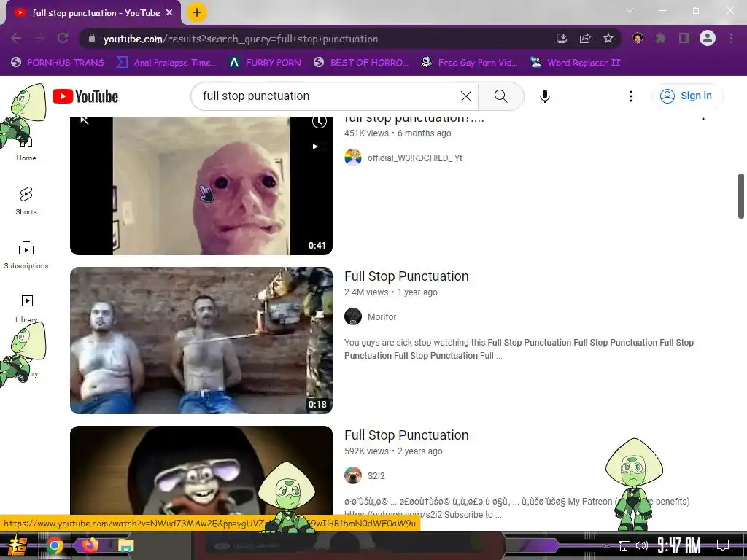
Task: Open Chrome from the taskbar
Action: (54, 545)
